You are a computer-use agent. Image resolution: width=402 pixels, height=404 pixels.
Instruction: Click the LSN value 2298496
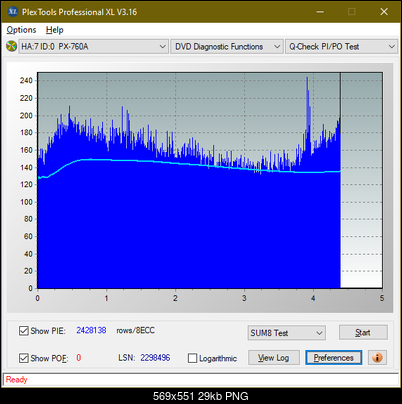point(155,358)
